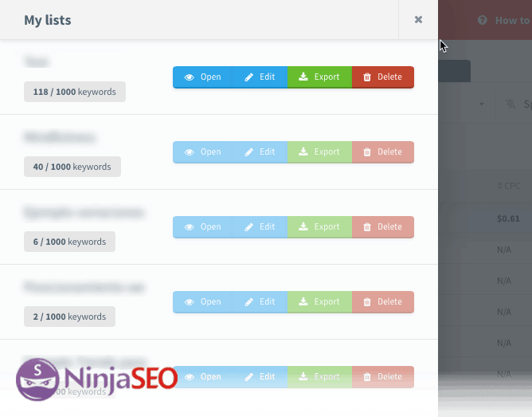Click the 118 / 1000 keywords badge
532x417 pixels.
75,92
